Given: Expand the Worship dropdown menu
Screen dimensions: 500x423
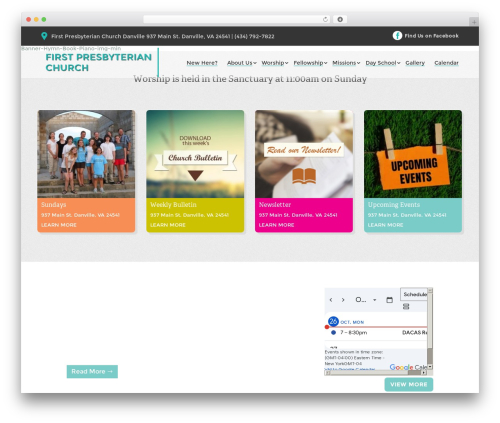Looking at the screenshot, I should pyautogui.click(x=275, y=63).
